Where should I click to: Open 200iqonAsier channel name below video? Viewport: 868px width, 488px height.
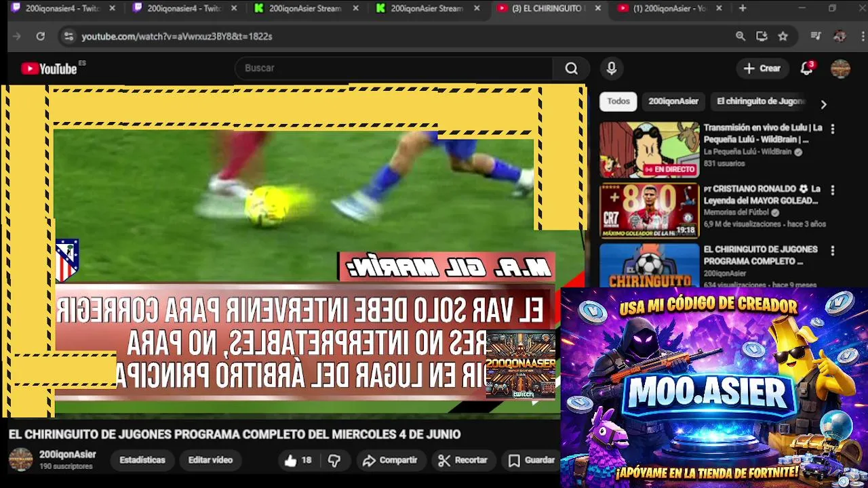click(x=68, y=455)
